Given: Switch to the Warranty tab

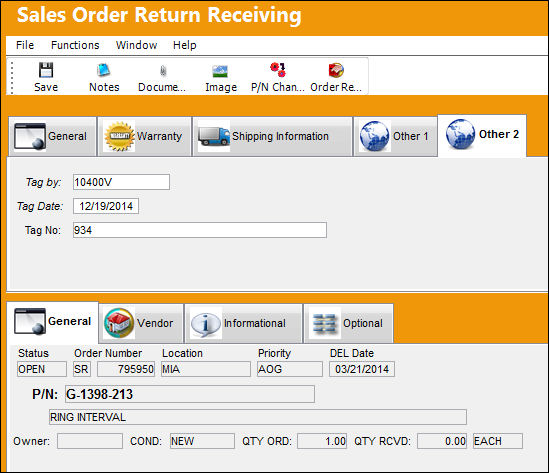Looking at the screenshot, I should [x=145, y=136].
